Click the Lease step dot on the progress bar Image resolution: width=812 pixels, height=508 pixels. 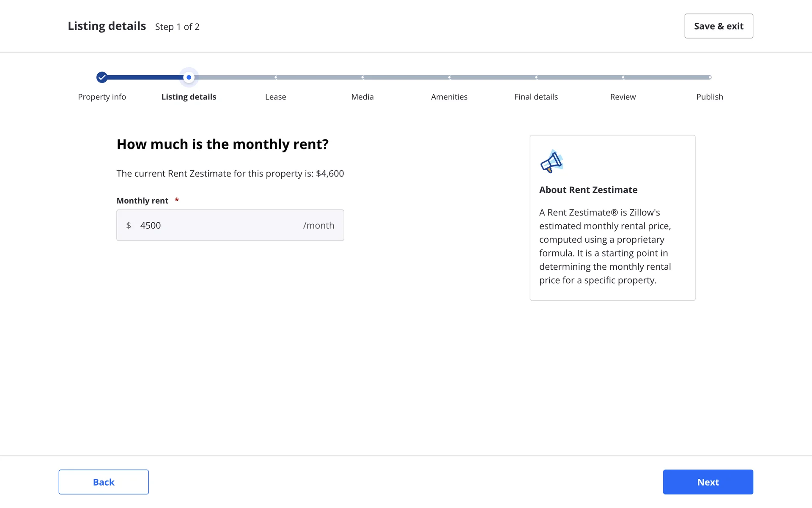pyautogui.click(x=276, y=77)
